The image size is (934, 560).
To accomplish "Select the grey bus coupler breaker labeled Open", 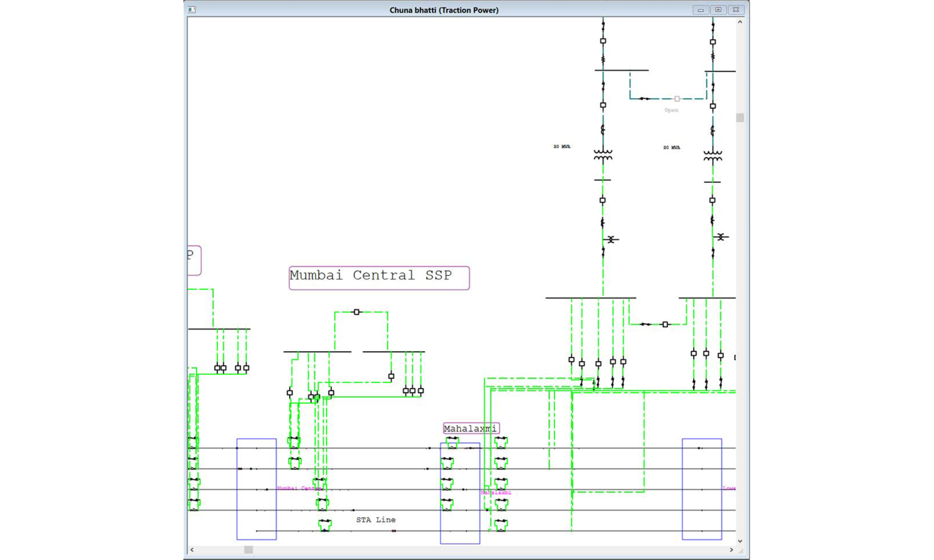I will [x=677, y=99].
